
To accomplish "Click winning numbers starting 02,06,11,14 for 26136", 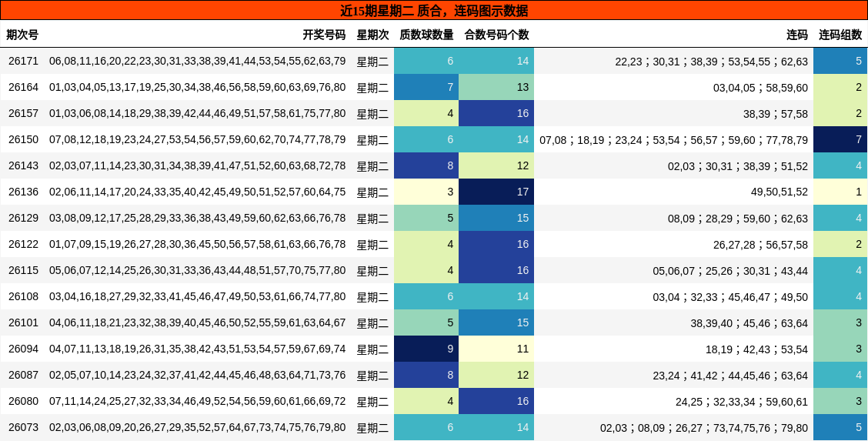I will pyautogui.click(x=197, y=192).
